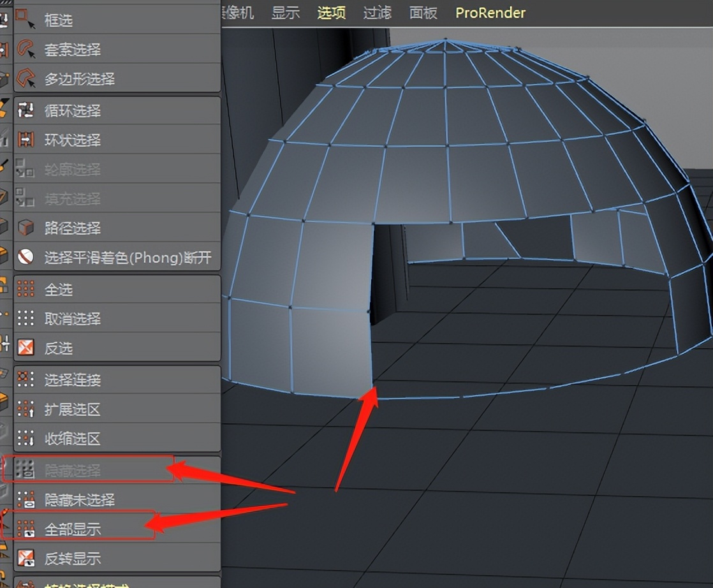This screenshot has height=588, width=713.
Task: Open the 显示 display menu
Action: 285,13
